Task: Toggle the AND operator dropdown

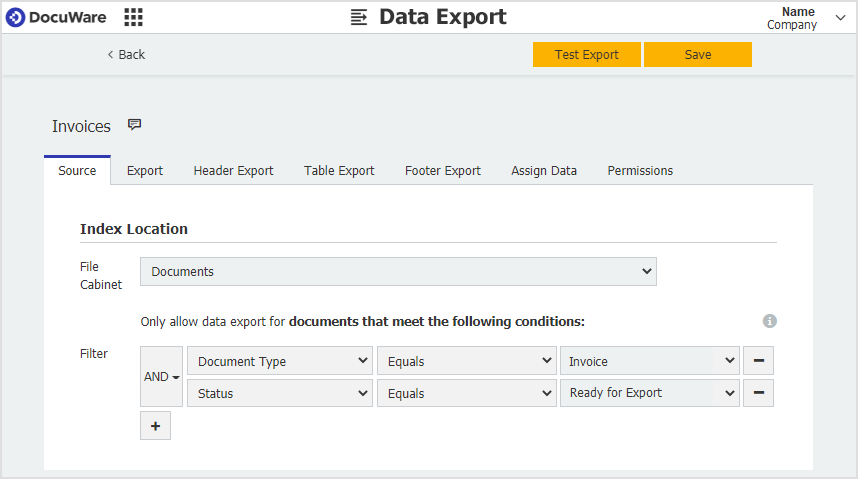Action: click(161, 377)
